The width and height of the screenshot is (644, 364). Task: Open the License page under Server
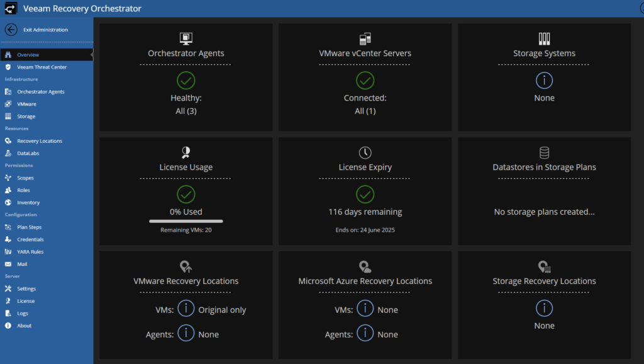25,301
